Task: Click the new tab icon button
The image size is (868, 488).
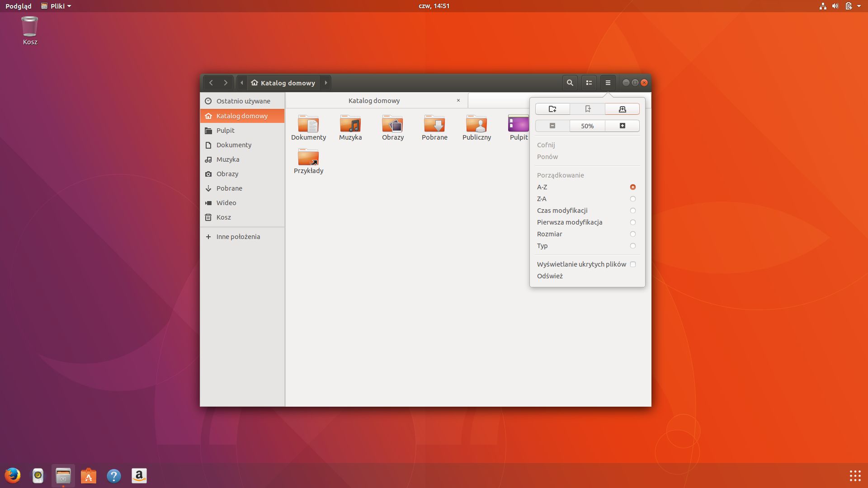Action: click(622, 109)
